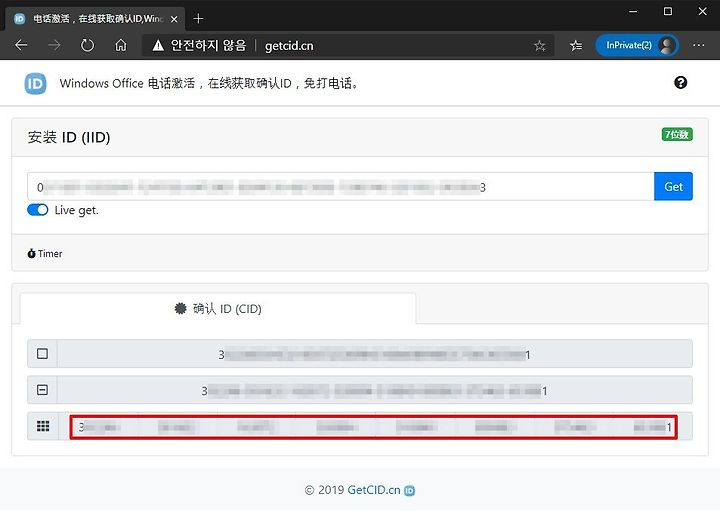Maximize the browser window
Screen dimensions: 720x512
(668, 11)
